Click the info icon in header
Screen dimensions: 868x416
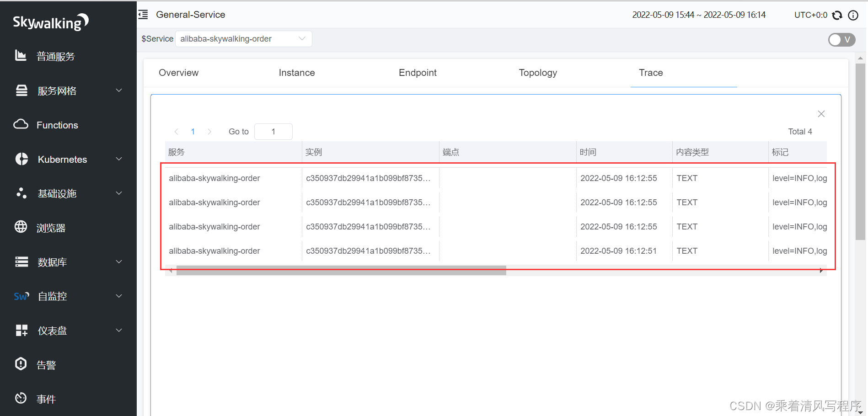(853, 15)
